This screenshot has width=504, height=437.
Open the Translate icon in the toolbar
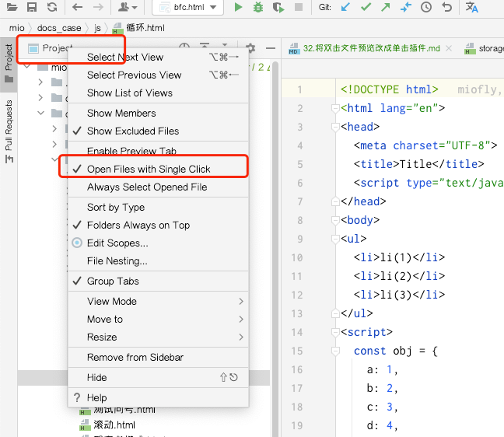[471, 7]
